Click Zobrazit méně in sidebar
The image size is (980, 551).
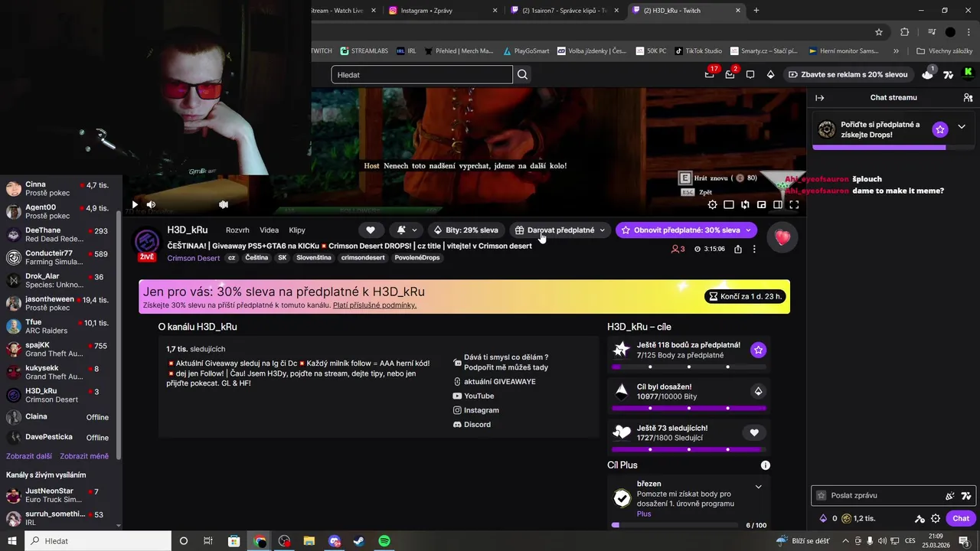pyautogui.click(x=84, y=456)
